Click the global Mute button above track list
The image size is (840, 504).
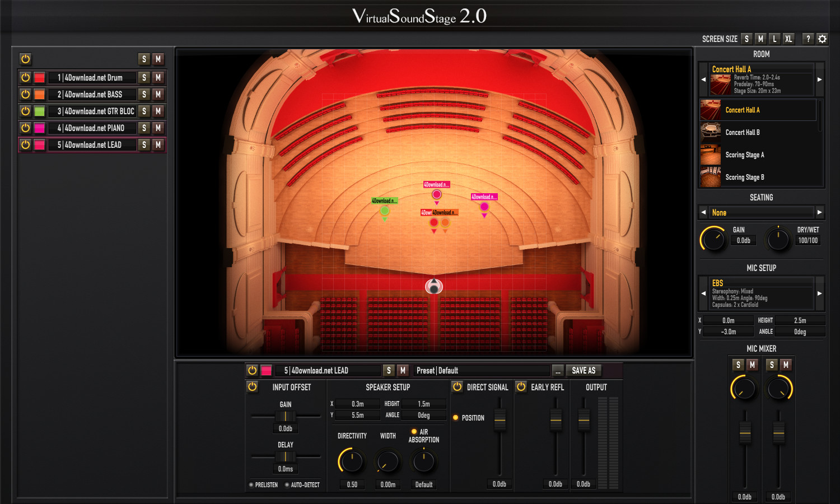158,59
